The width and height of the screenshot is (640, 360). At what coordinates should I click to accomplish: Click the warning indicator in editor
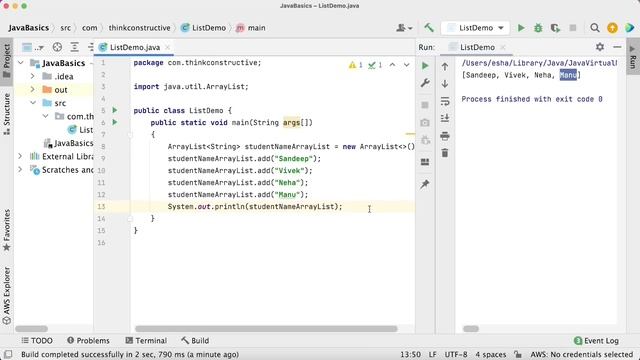356,65
